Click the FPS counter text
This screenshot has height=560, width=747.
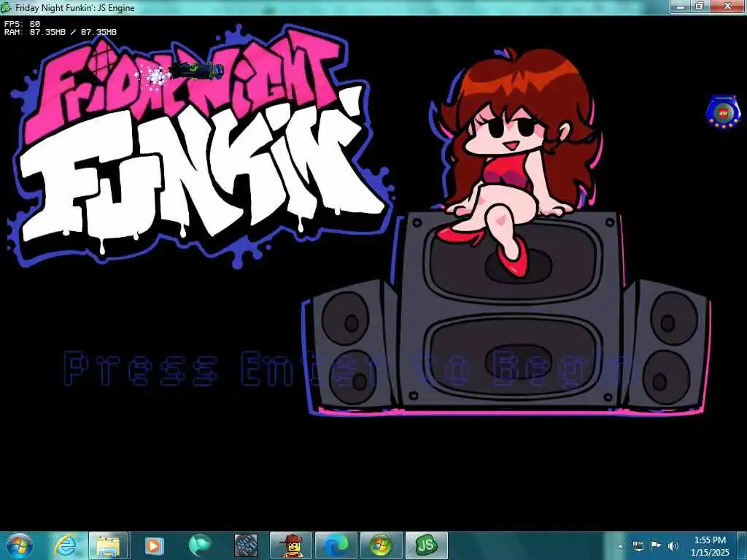(22, 24)
